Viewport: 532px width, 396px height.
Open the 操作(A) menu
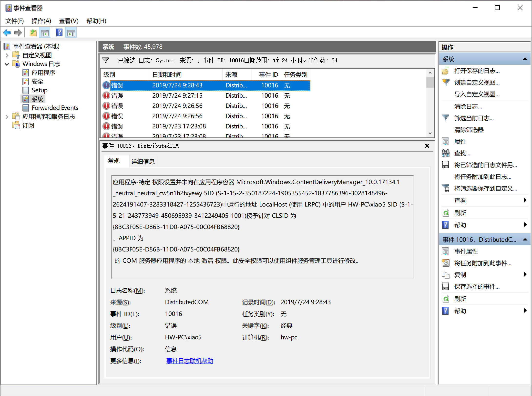click(41, 21)
